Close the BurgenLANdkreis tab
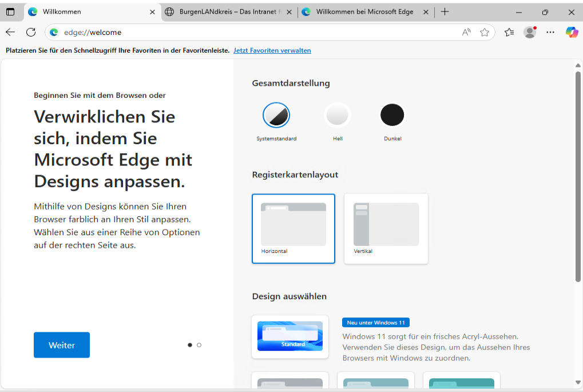Viewport: 583px width, 392px height. (x=289, y=12)
